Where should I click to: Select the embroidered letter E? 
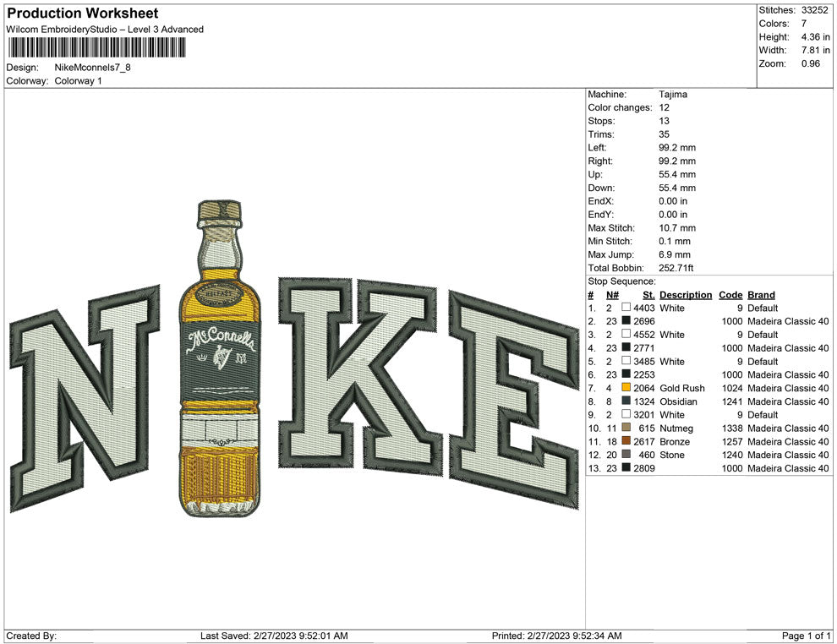513,400
